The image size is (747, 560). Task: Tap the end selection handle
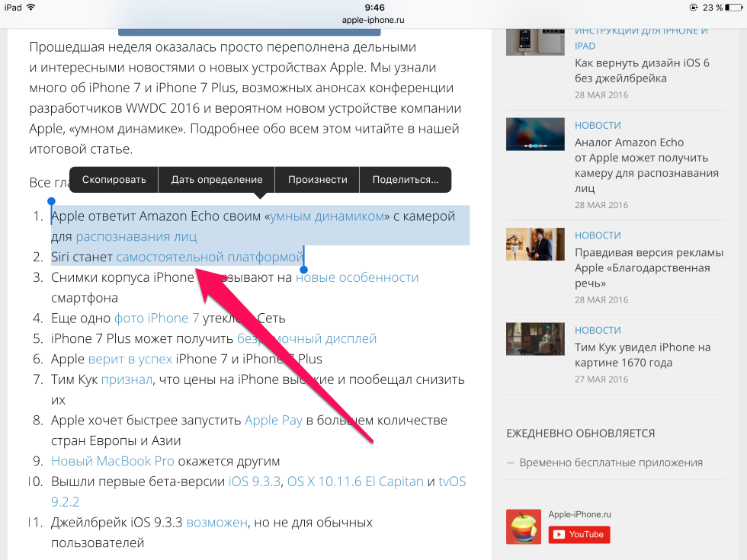pos(304,270)
